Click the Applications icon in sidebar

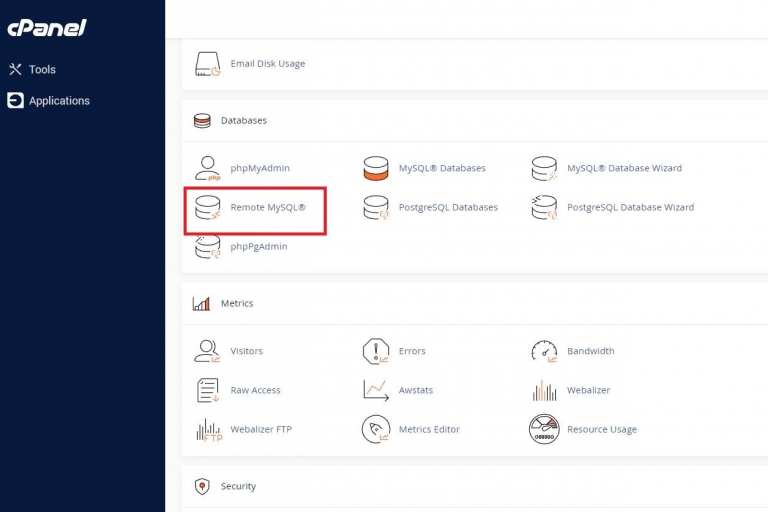click(x=15, y=100)
